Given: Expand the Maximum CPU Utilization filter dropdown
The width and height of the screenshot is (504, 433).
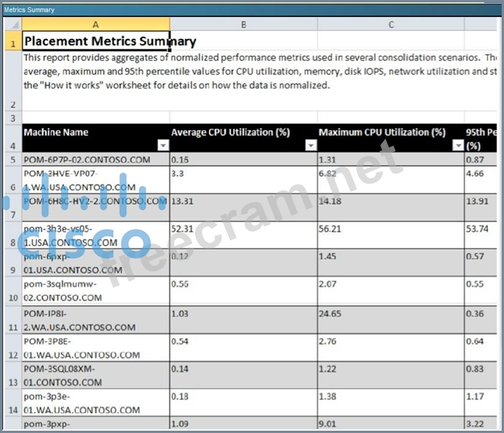Looking at the screenshot, I should [458, 146].
